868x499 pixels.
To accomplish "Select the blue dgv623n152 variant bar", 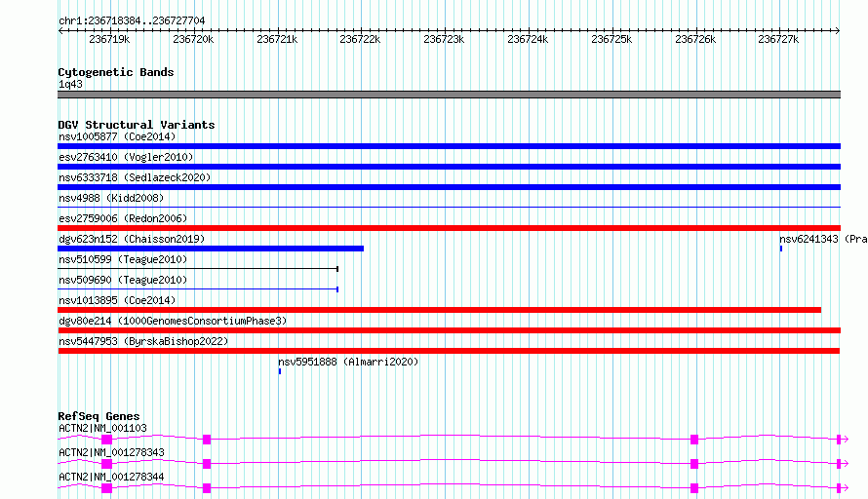I will click(x=211, y=249).
